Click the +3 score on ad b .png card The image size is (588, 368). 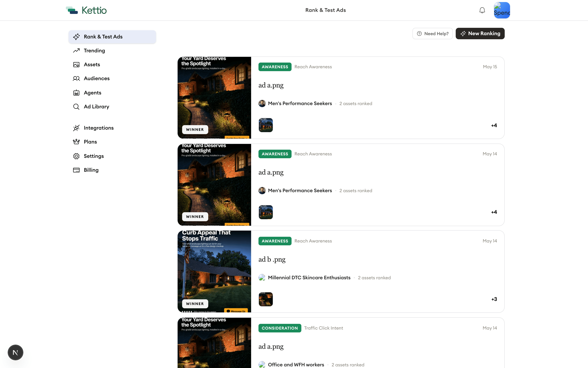coord(494,299)
